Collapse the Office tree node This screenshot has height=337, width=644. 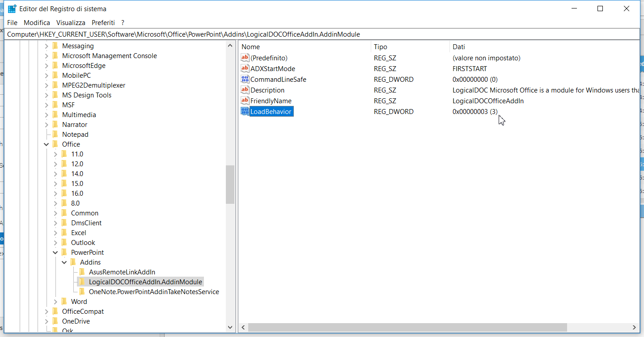pos(47,144)
